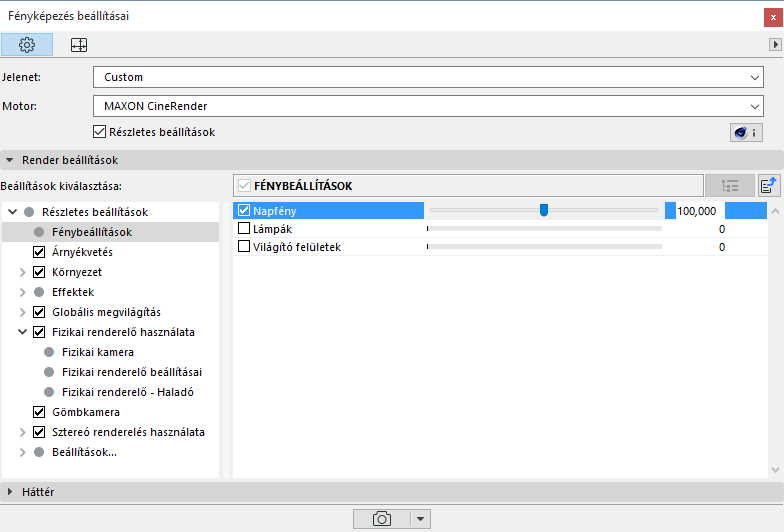The image size is (784, 532).
Task: Click the import settings icon
Action: click(x=768, y=186)
